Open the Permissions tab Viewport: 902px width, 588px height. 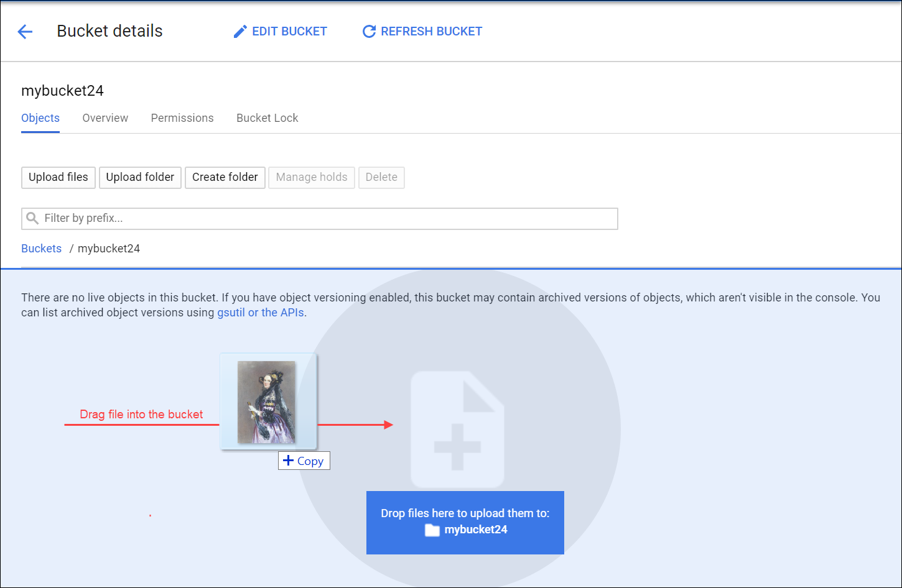(x=182, y=118)
